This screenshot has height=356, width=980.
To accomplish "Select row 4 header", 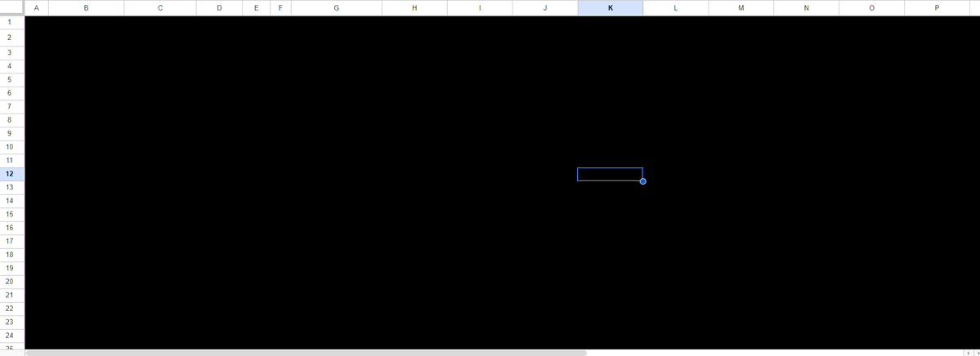I will coord(12,66).
